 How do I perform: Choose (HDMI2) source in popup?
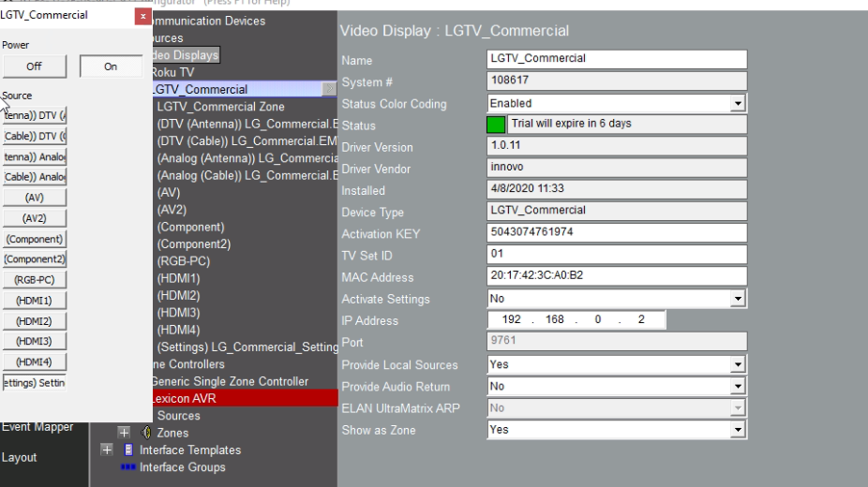click(35, 321)
